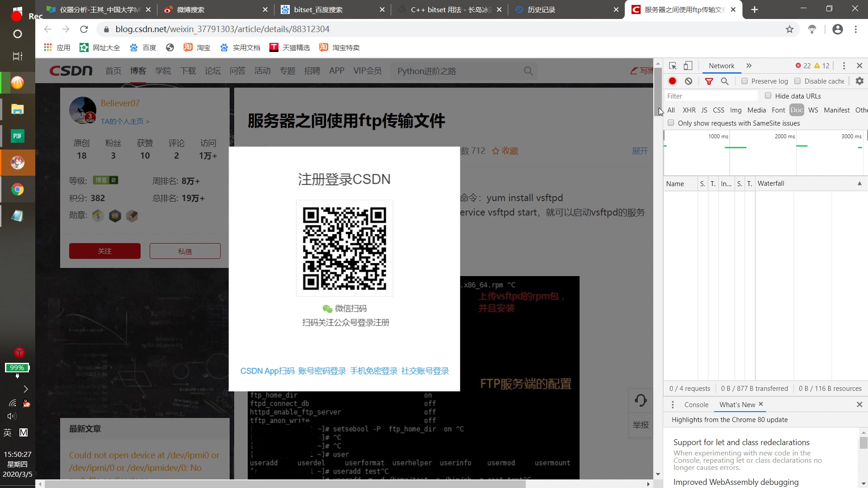Viewport: 868px width, 488px height.
Task: Enable Preserve log checkbox
Action: coord(744,81)
